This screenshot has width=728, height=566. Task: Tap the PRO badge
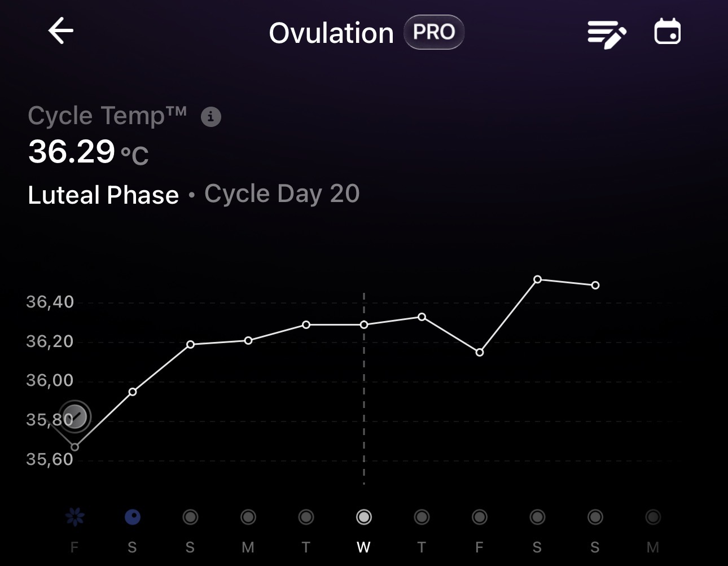pyautogui.click(x=433, y=32)
